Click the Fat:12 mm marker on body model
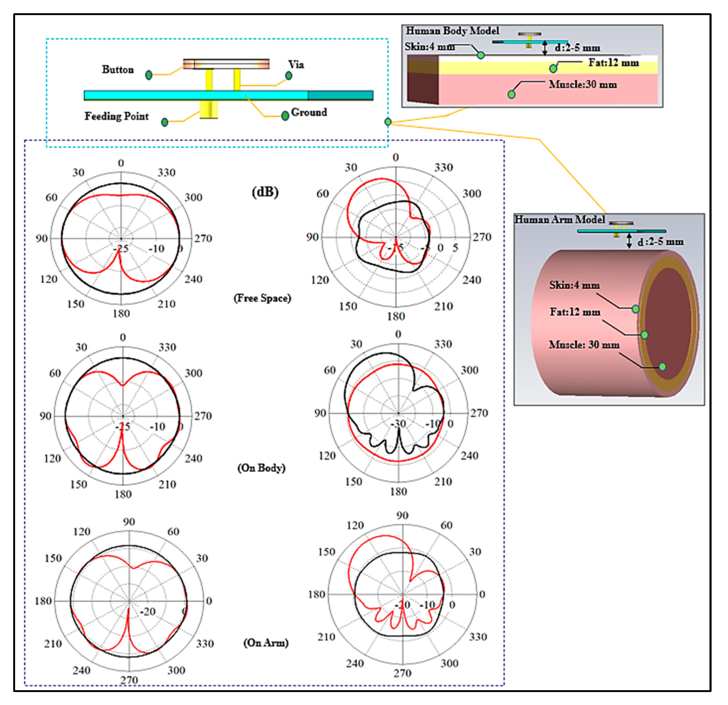Screen dimensions: 728x705 point(553,68)
